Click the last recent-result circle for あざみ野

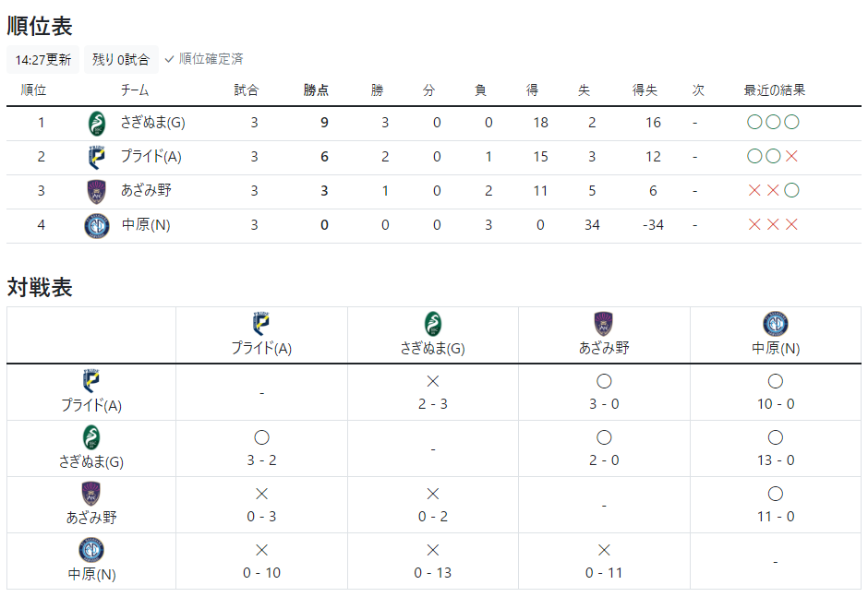[791, 191]
